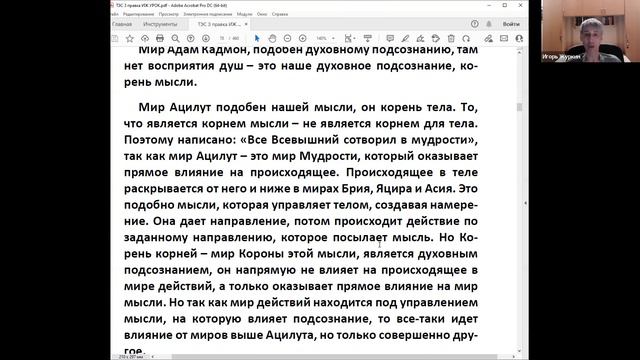Screen dimensions: 640x360
Task: Click the word 'Ацилут' in 'Мир Ацилут подобен'
Action: coord(190,107)
